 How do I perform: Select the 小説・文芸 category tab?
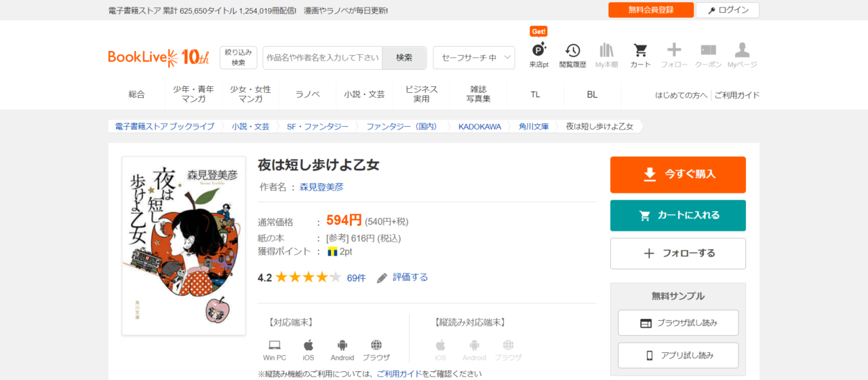(364, 94)
